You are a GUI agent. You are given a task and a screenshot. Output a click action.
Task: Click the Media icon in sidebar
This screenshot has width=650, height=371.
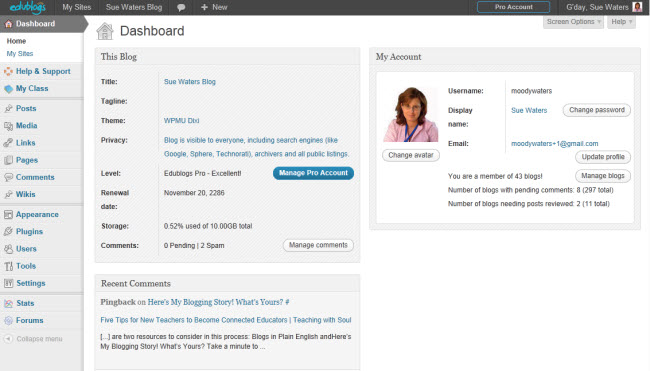8,126
